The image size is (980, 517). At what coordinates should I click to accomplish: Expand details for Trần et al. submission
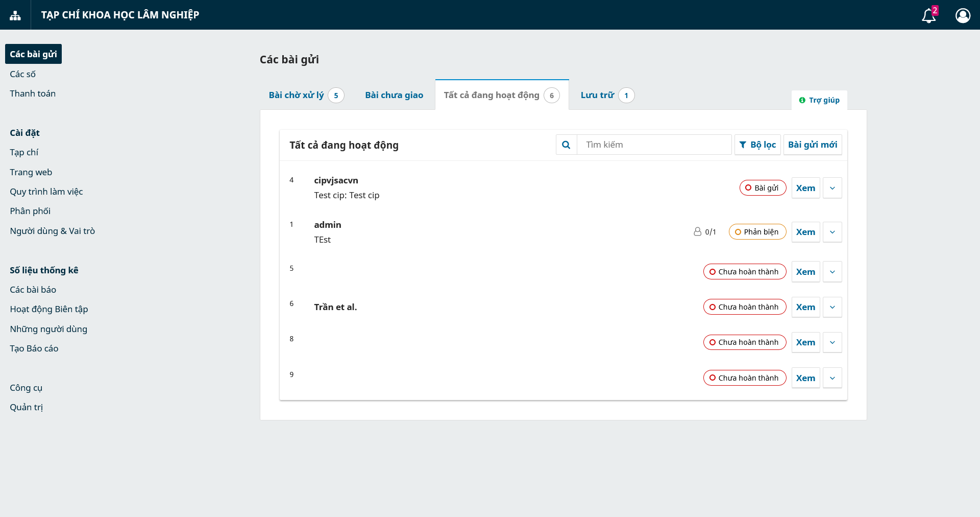point(832,307)
